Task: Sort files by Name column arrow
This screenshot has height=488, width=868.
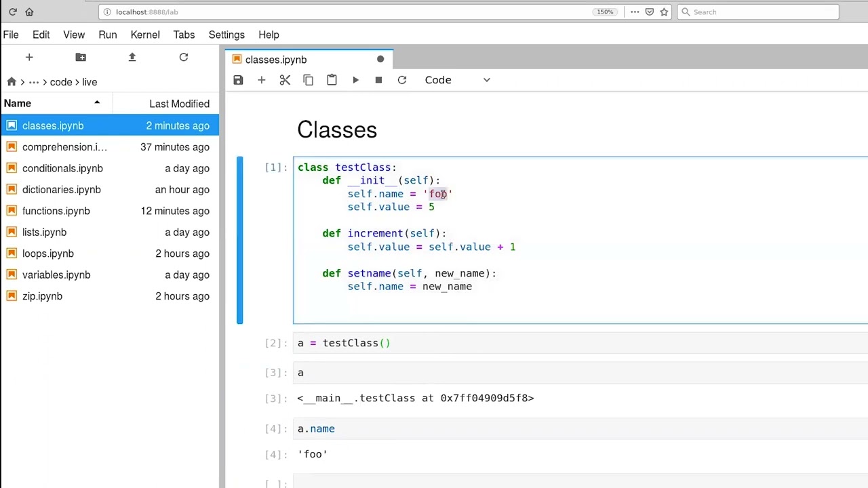Action: (x=97, y=103)
